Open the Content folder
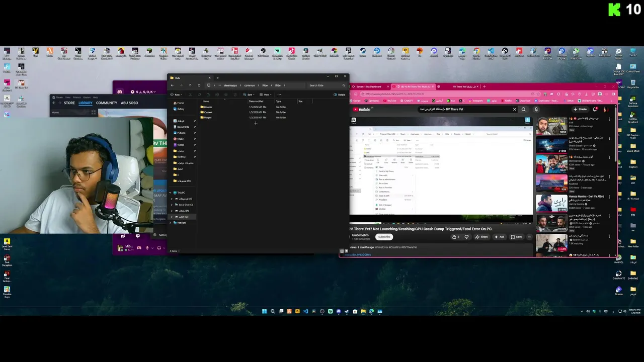Screen dimensions: 644x362 point(206,112)
